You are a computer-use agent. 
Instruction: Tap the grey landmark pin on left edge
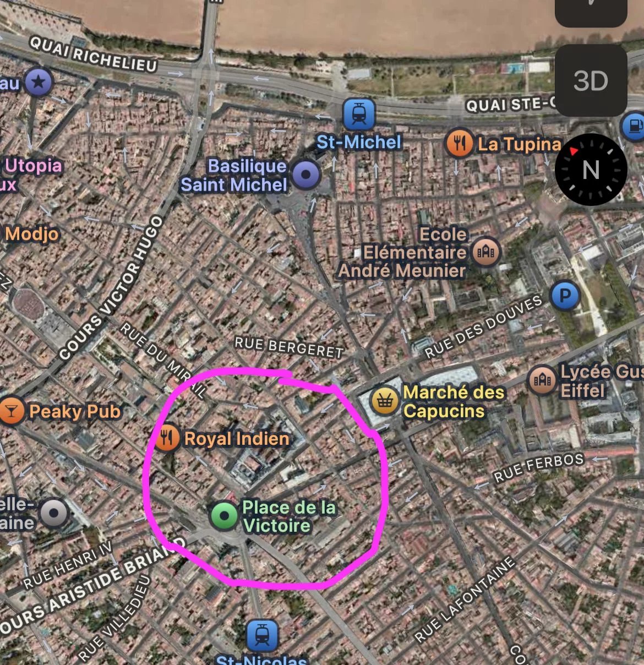53,514
